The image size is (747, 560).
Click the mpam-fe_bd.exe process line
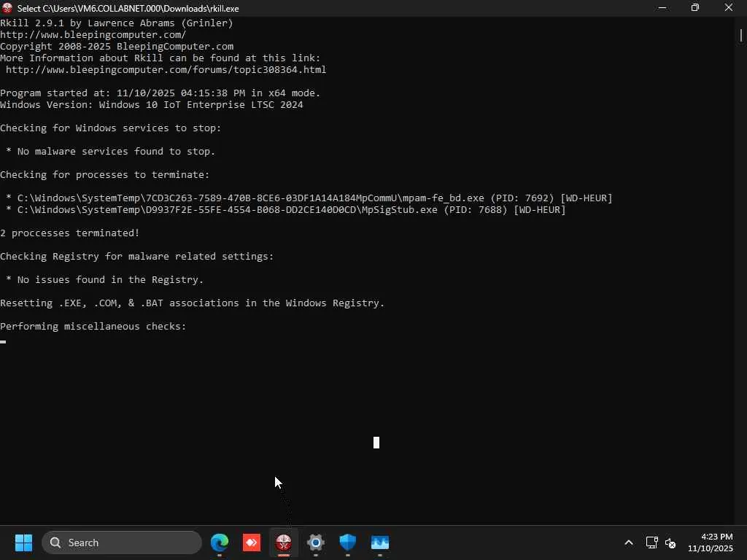coord(309,198)
